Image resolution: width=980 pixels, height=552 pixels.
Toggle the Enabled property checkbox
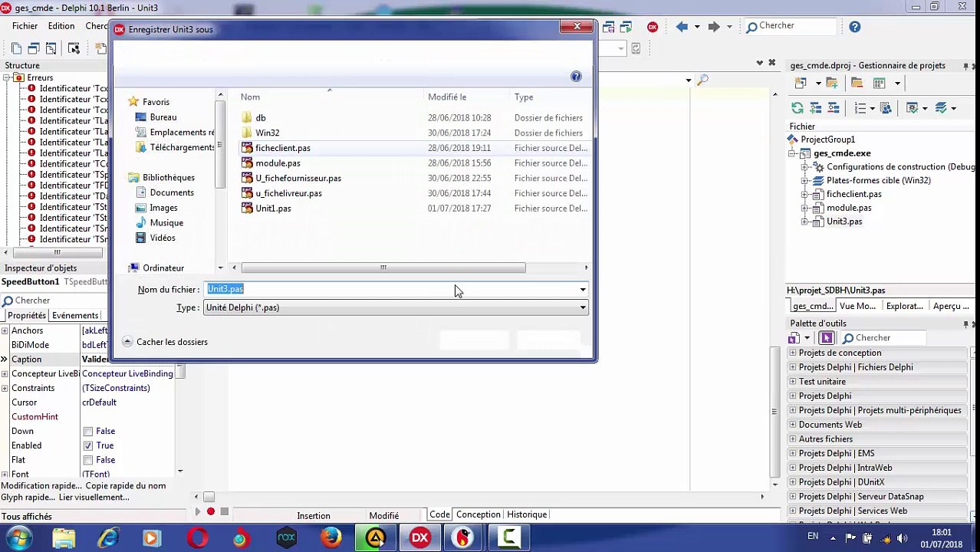87,445
